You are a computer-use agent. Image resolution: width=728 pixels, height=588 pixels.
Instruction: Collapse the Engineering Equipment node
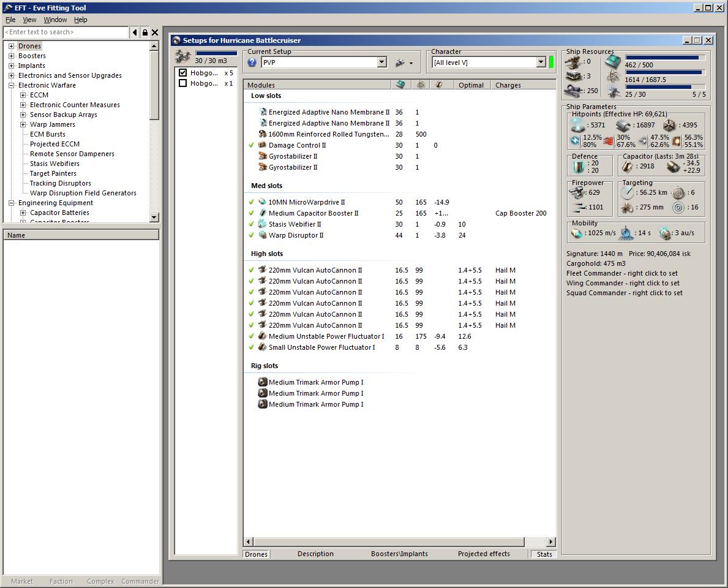coord(11,203)
